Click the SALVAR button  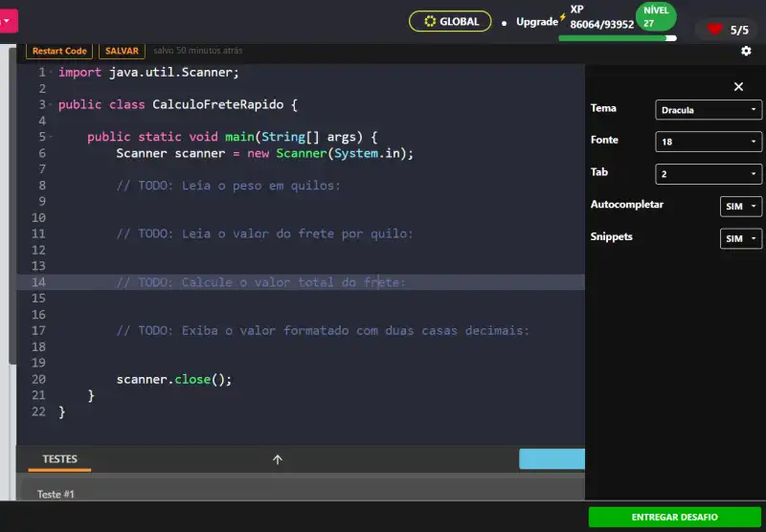122,51
